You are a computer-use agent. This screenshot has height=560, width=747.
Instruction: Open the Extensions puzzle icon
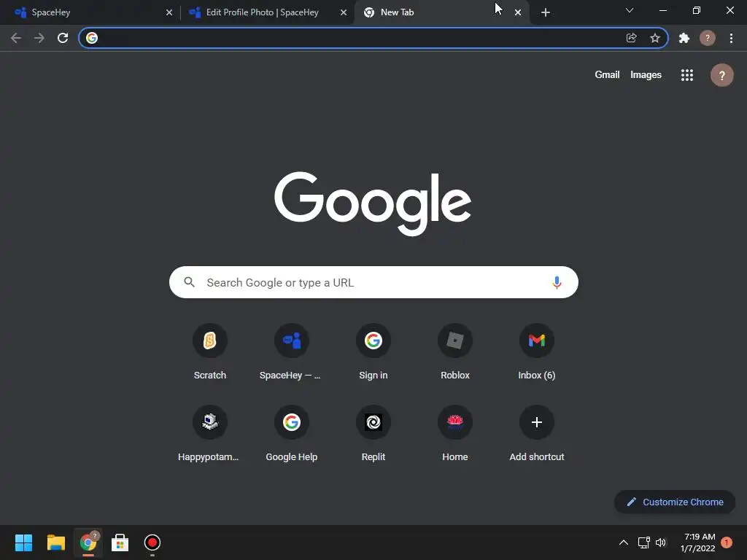click(684, 38)
